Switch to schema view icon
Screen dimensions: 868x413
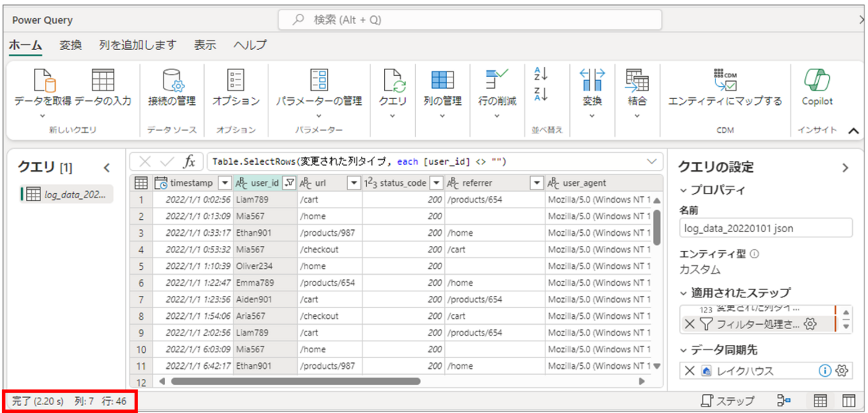tap(848, 400)
